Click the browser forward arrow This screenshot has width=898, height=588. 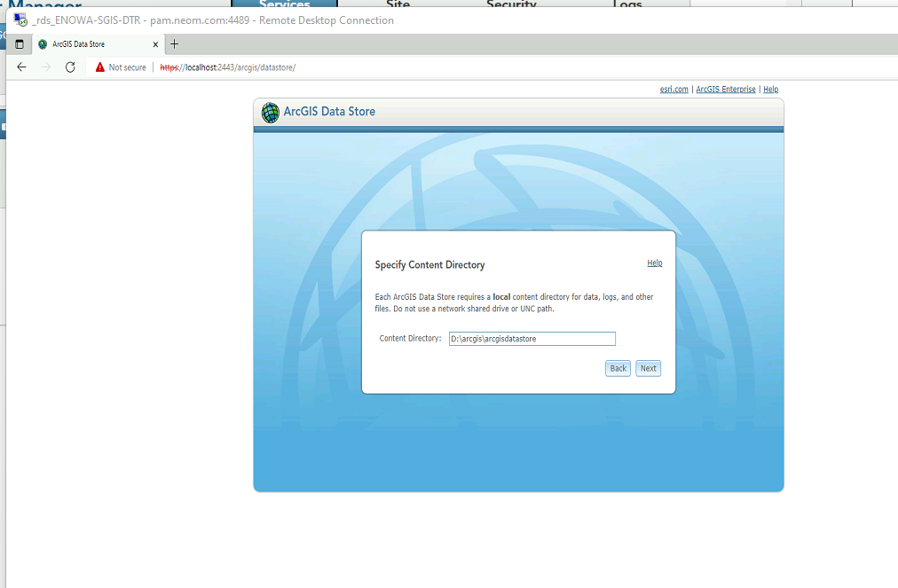(x=46, y=67)
